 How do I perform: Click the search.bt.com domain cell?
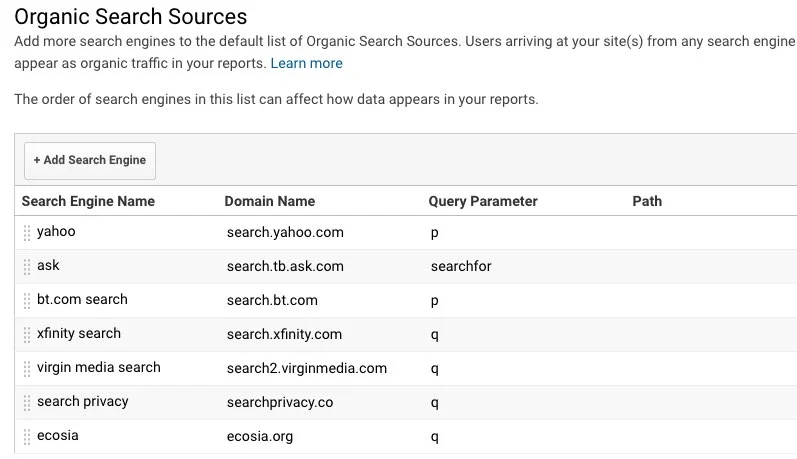coord(272,300)
